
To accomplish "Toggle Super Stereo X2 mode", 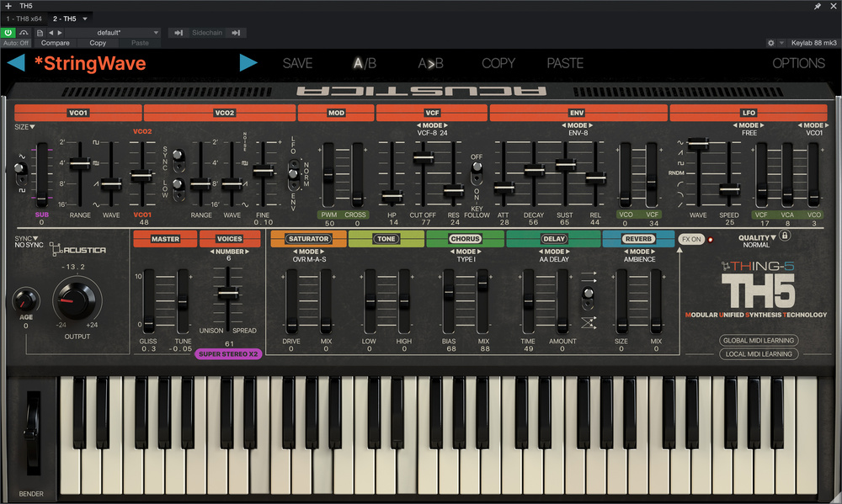I will tap(229, 354).
